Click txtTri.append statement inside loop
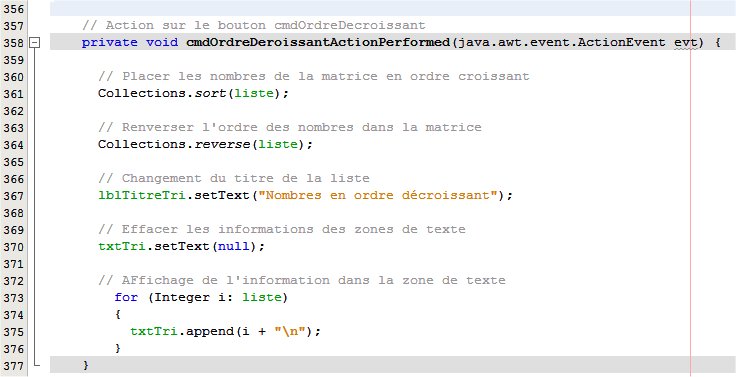Image resolution: width=736 pixels, height=377 pixels. pos(225,331)
